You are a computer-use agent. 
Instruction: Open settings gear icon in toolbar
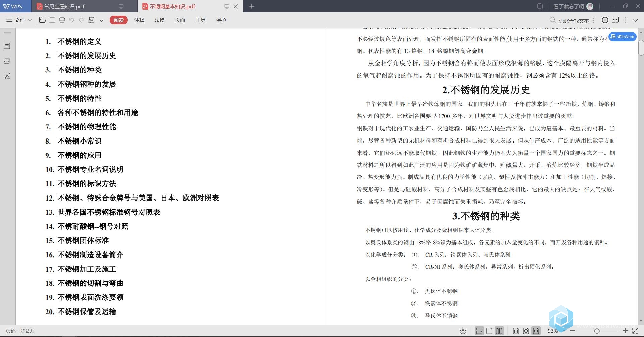[x=605, y=20]
